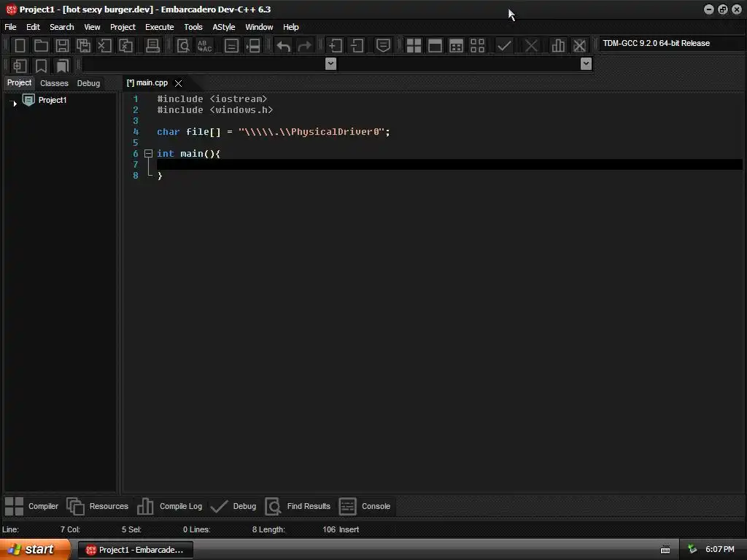Click the Rebuild All toolbar icon
This screenshot has width=747, height=560.
[477, 46]
